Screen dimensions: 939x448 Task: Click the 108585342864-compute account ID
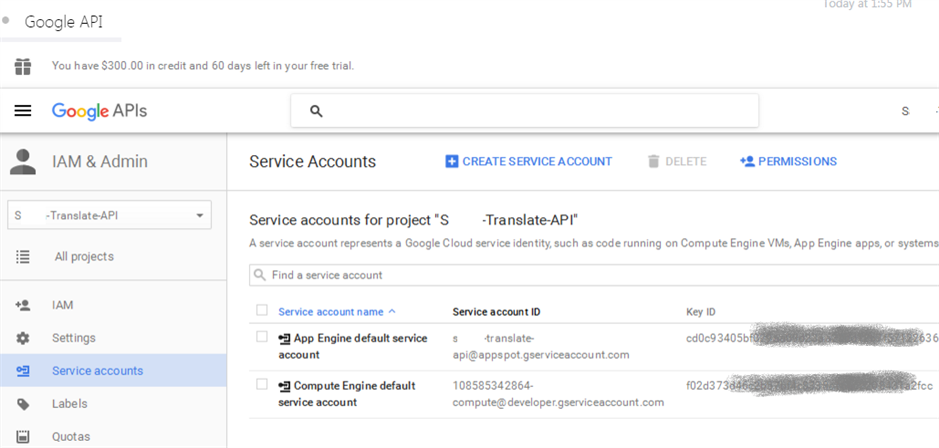pyautogui.click(x=558, y=394)
